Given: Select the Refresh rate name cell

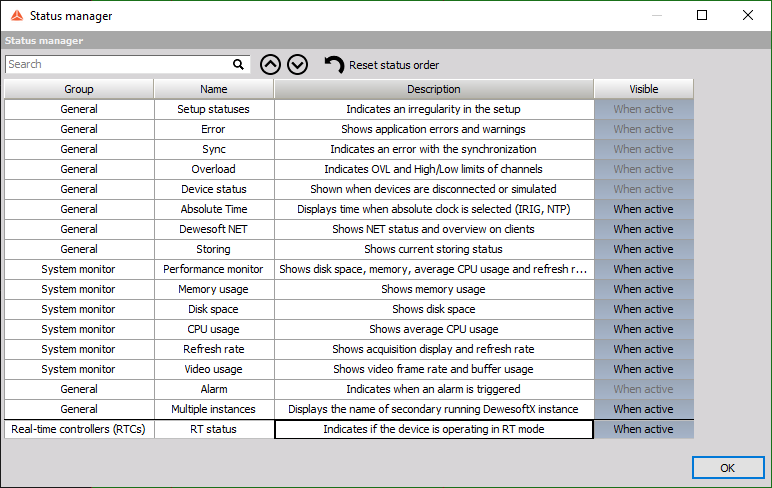Looking at the screenshot, I should (214, 349).
